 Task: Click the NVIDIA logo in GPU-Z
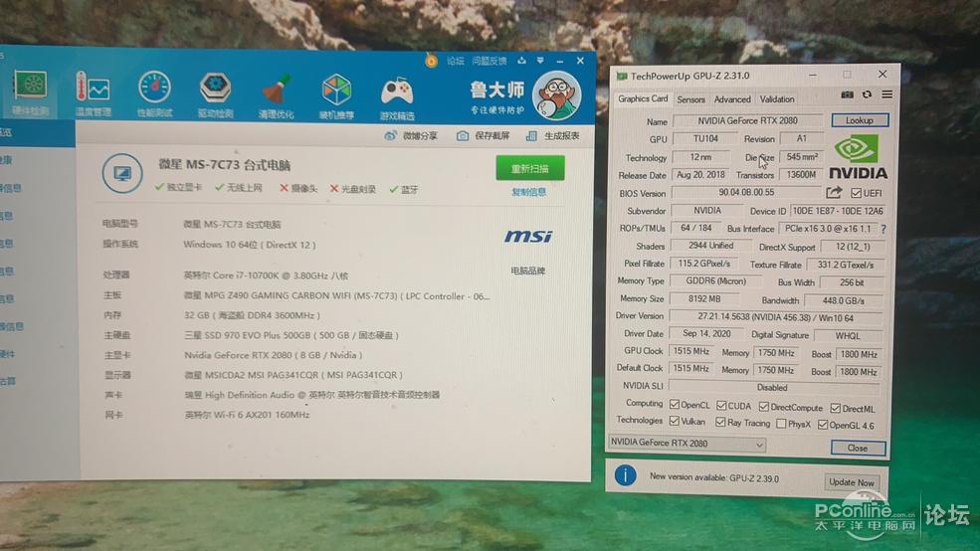pos(858,157)
